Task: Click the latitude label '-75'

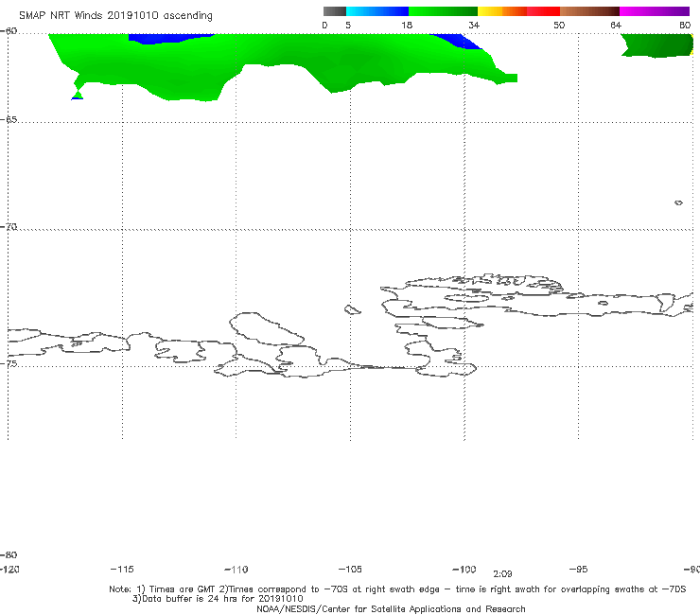Action: point(9,363)
